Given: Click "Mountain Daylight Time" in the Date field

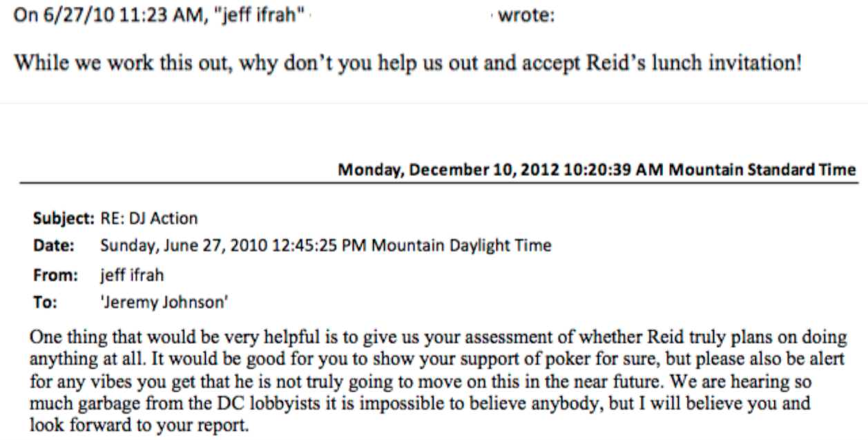Looking at the screenshot, I should pos(462,245).
